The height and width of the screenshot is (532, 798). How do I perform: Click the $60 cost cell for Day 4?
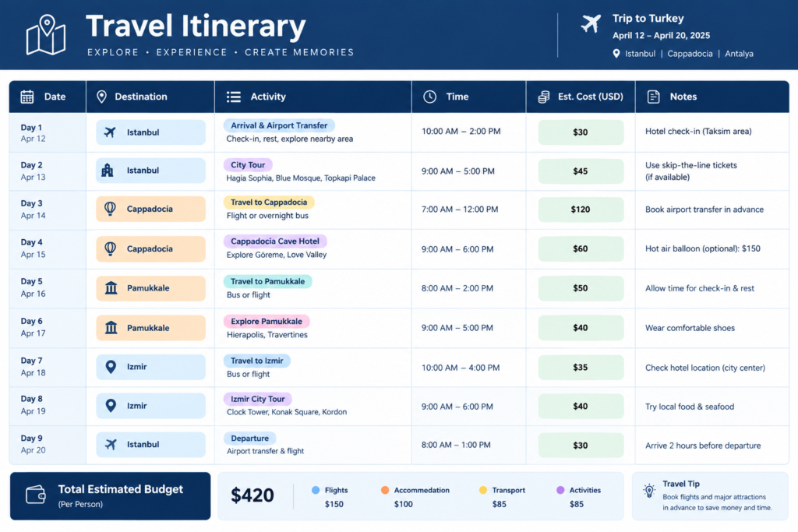581,248
